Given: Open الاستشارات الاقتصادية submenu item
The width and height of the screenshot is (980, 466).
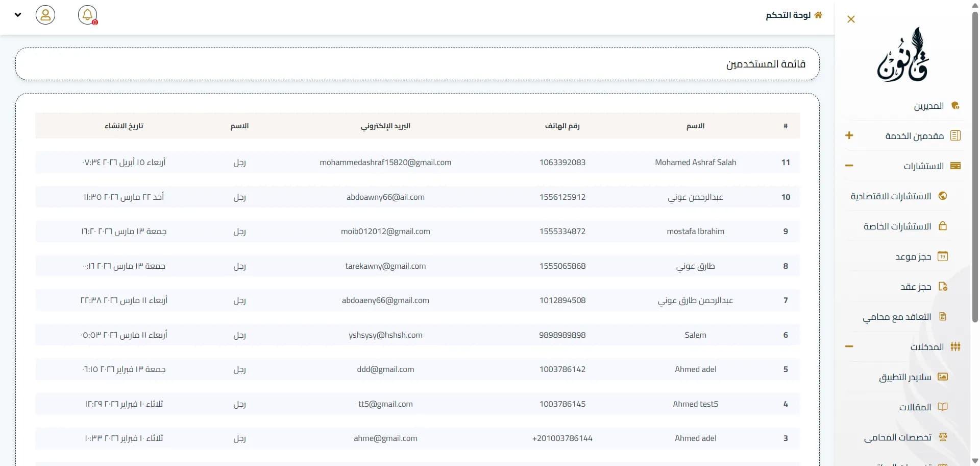Looking at the screenshot, I should [891, 196].
